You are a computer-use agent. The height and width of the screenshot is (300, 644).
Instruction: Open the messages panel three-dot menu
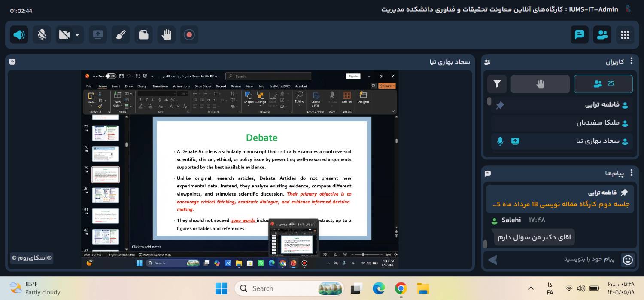pyautogui.click(x=632, y=173)
